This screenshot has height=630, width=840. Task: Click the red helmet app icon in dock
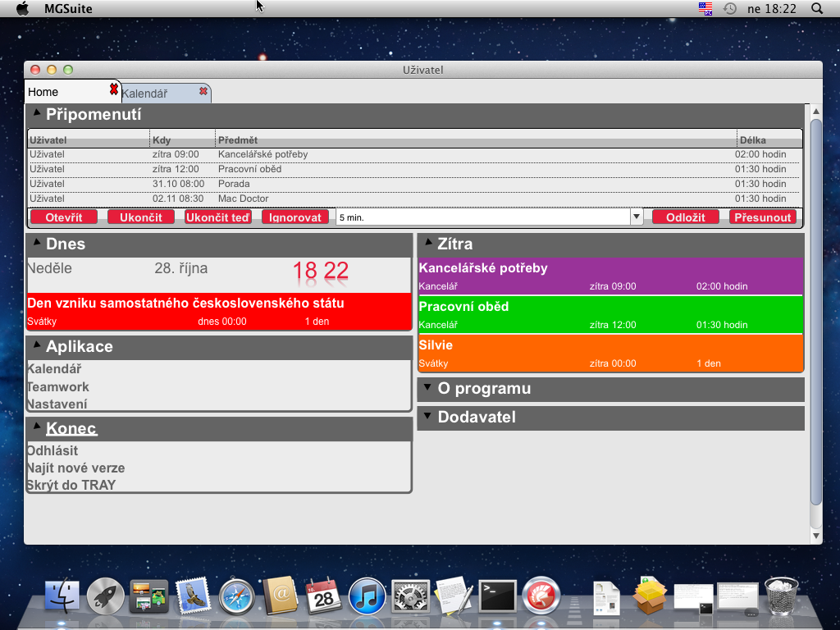541,596
